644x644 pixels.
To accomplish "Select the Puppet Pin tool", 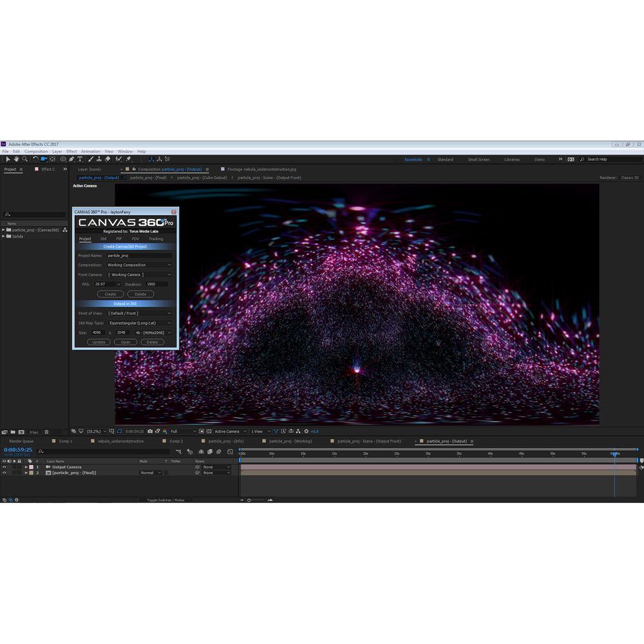I will [128, 159].
